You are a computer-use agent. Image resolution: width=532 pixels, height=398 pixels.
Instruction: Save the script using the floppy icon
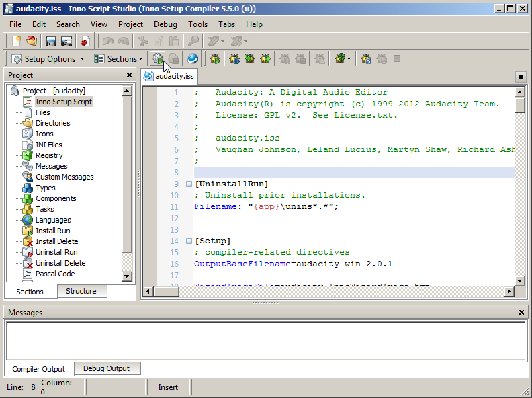point(51,42)
